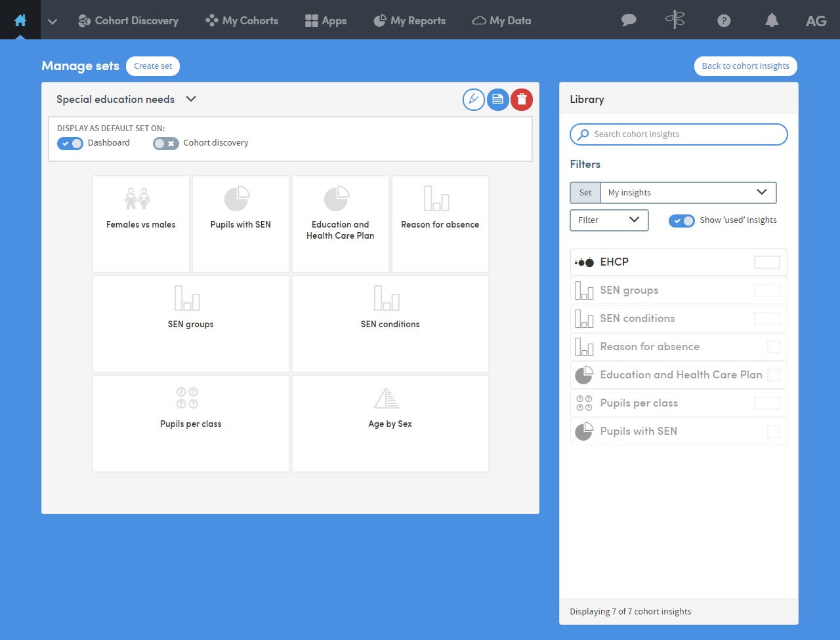Image resolution: width=840 pixels, height=640 pixels.
Task: Open the Filter dropdown
Action: (609, 220)
